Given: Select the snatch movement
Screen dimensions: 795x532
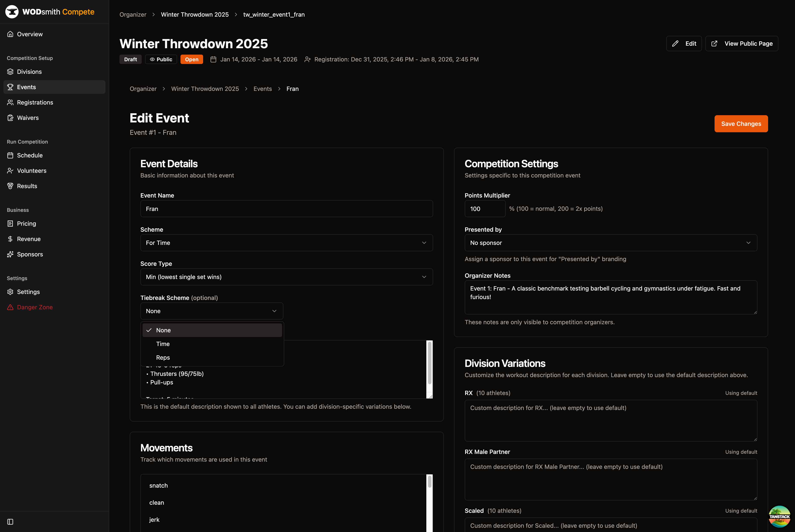Looking at the screenshot, I should pos(159,485).
